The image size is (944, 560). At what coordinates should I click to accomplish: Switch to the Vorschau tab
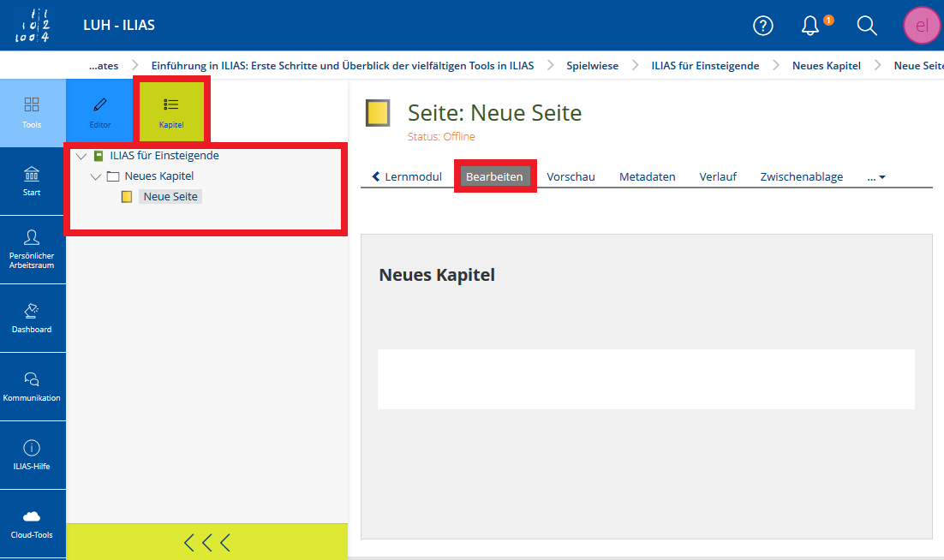[571, 177]
